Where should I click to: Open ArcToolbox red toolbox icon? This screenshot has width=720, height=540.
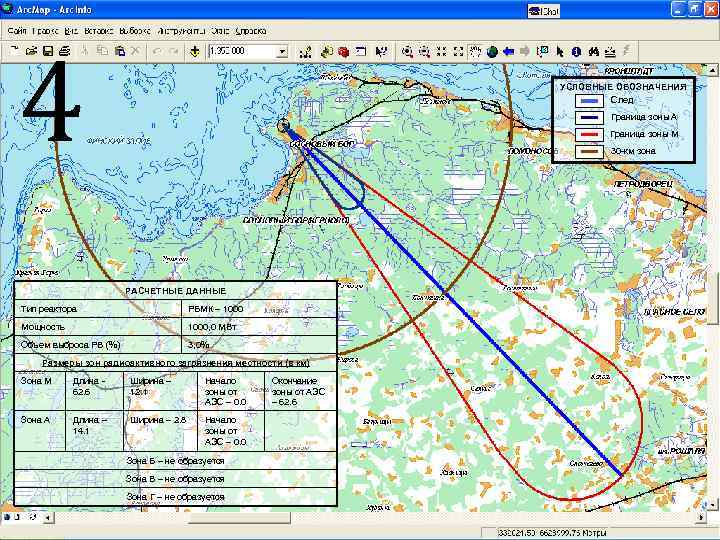click(343, 52)
